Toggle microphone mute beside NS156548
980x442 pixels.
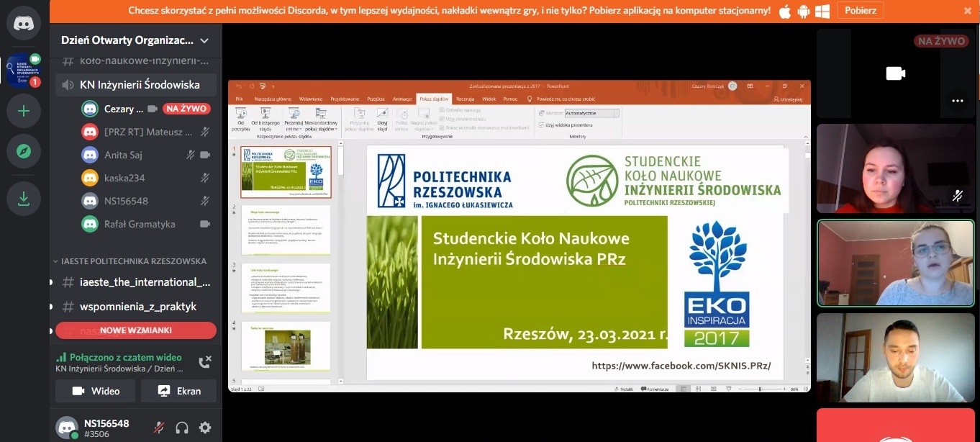[159, 428]
